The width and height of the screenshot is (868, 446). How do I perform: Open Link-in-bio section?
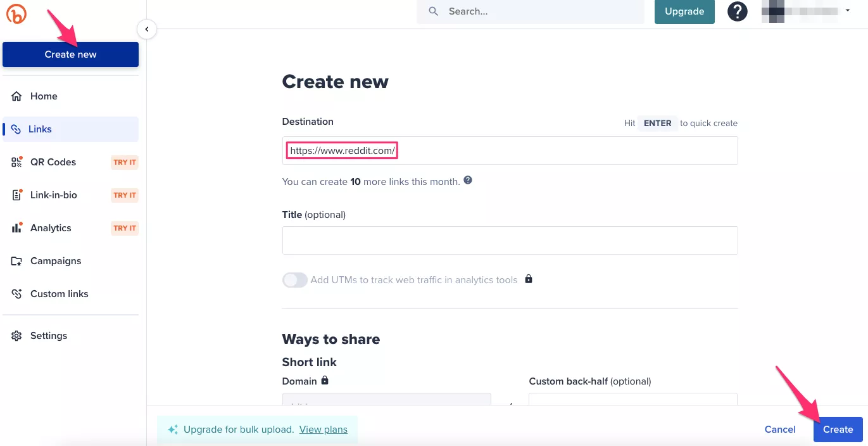70,195
